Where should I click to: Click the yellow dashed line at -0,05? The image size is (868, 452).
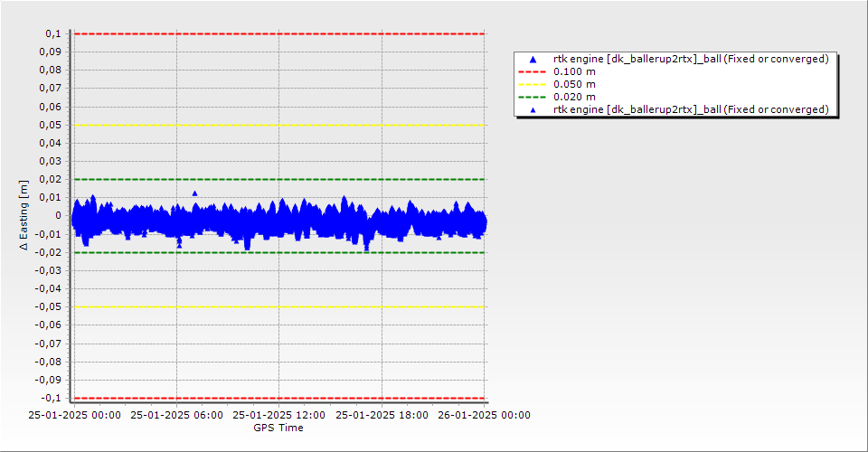tap(279, 307)
